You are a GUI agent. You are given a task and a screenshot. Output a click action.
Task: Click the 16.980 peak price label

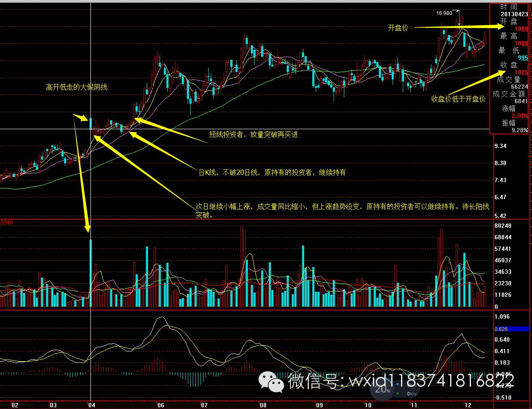click(x=444, y=13)
